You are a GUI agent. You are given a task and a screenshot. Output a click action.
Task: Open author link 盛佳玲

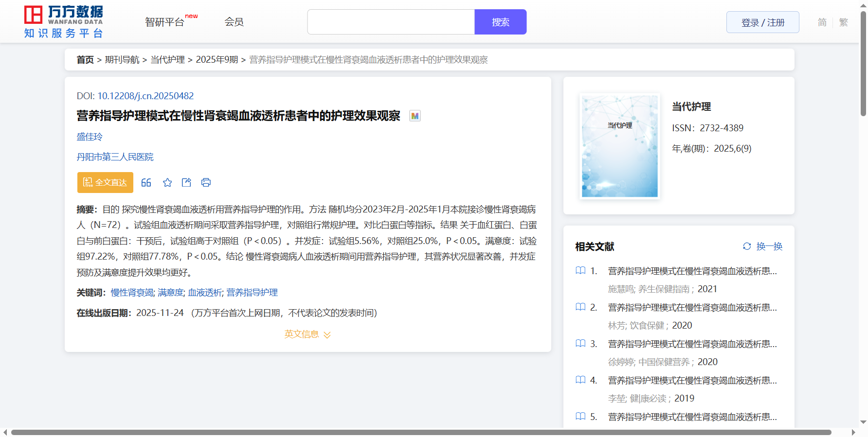coord(90,137)
